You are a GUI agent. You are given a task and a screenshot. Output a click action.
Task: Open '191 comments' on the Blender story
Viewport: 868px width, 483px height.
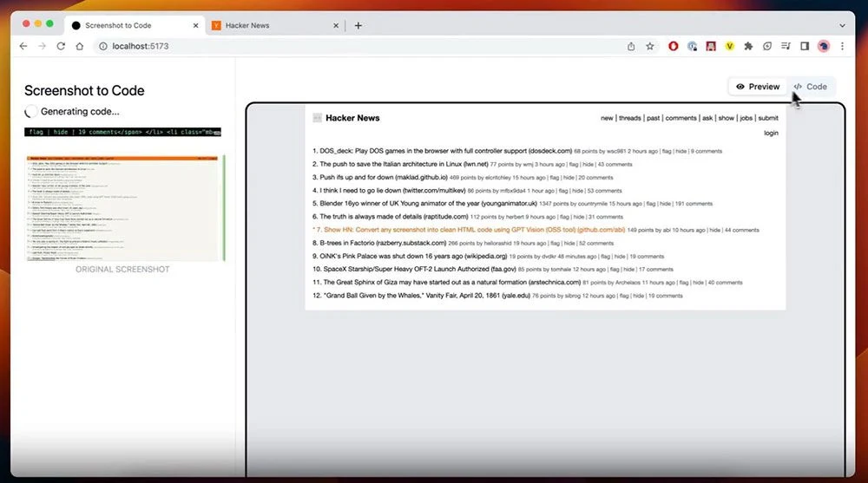coord(694,204)
